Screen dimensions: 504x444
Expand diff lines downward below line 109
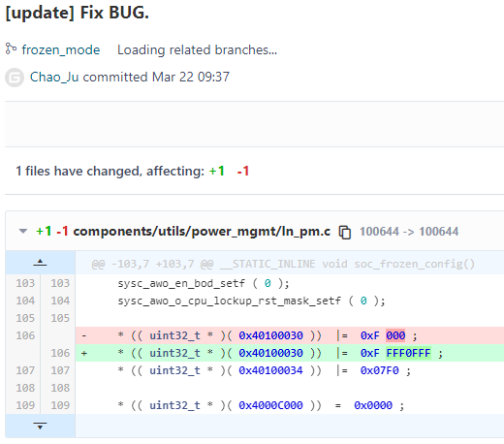tap(40, 426)
